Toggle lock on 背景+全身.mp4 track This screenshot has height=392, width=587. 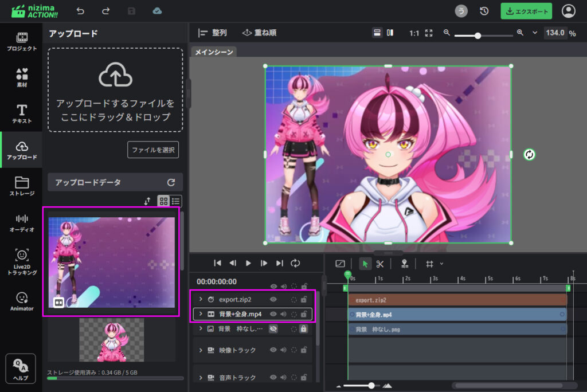click(x=304, y=314)
